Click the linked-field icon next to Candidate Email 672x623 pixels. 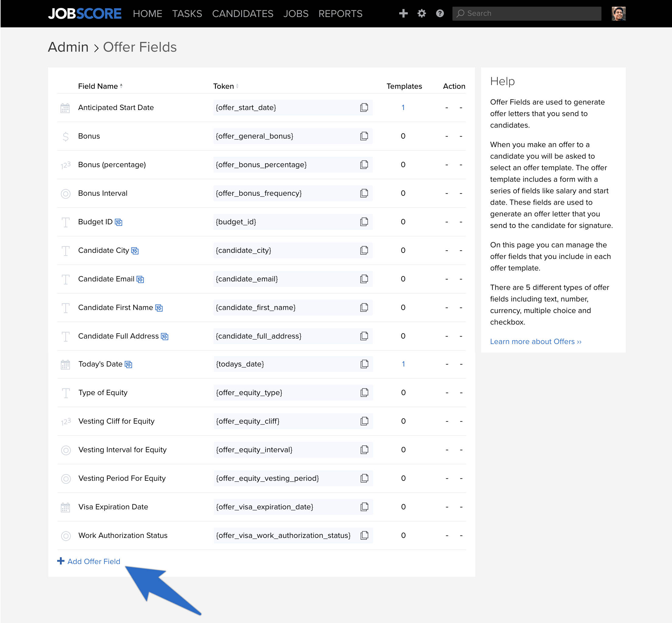(x=140, y=280)
